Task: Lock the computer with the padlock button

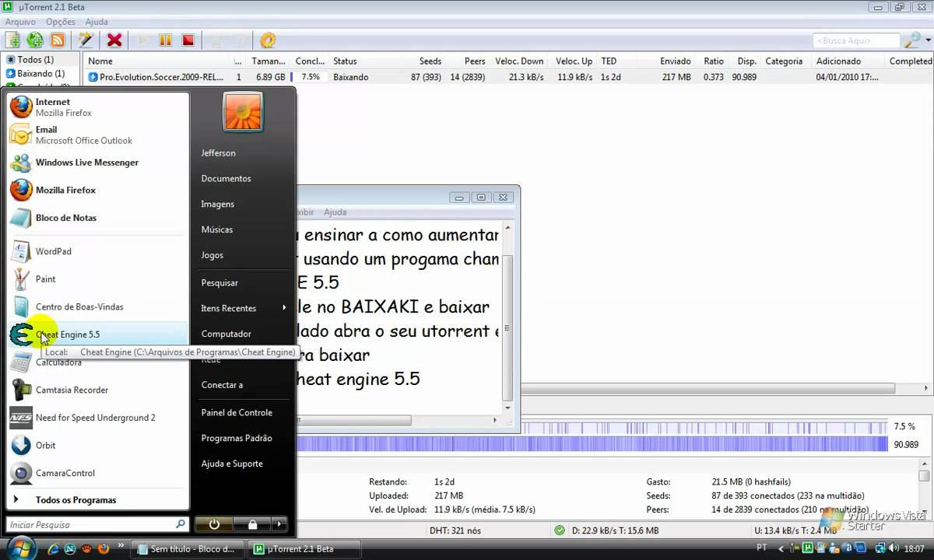Action: click(252, 525)
